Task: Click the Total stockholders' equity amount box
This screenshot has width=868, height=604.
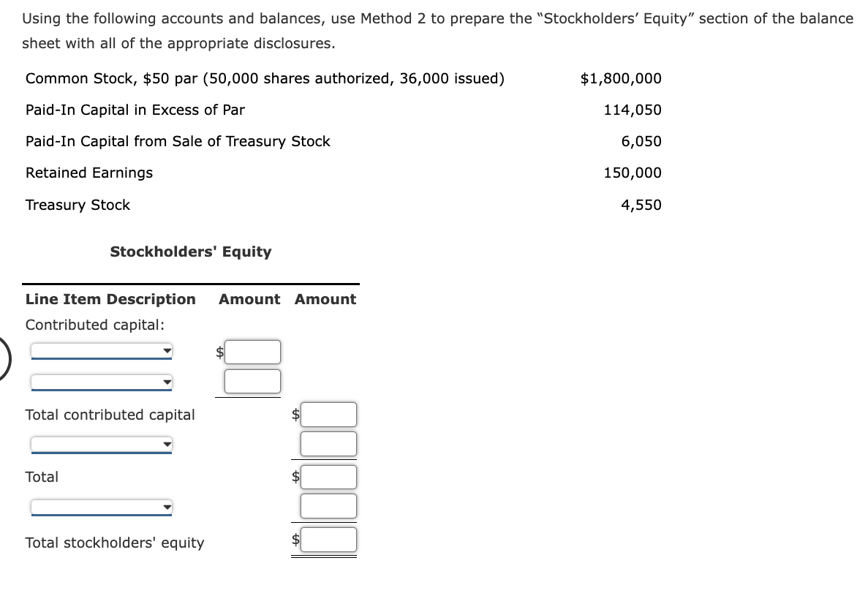Action: tap(328, 539)
